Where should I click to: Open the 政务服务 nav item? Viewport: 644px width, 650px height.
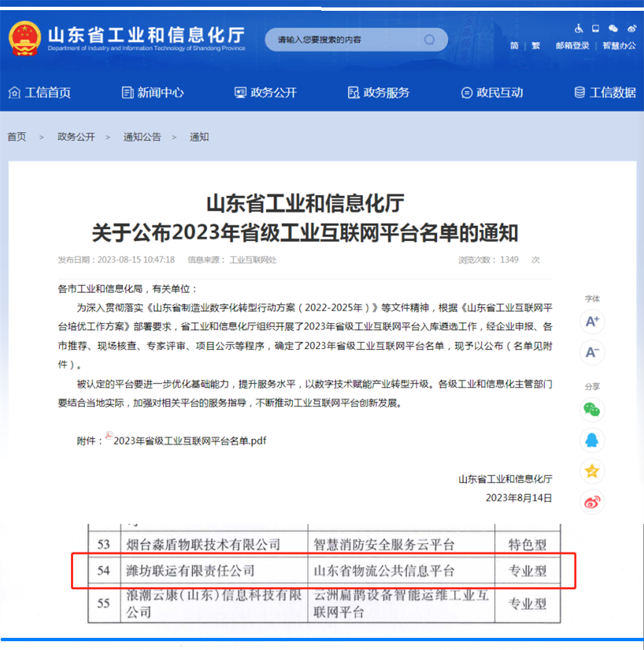coord(379,92)
